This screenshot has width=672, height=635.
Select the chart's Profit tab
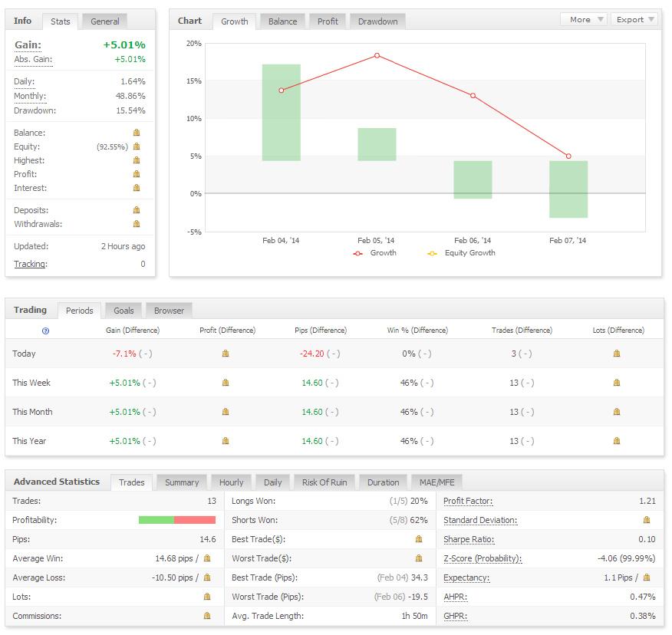328,21
